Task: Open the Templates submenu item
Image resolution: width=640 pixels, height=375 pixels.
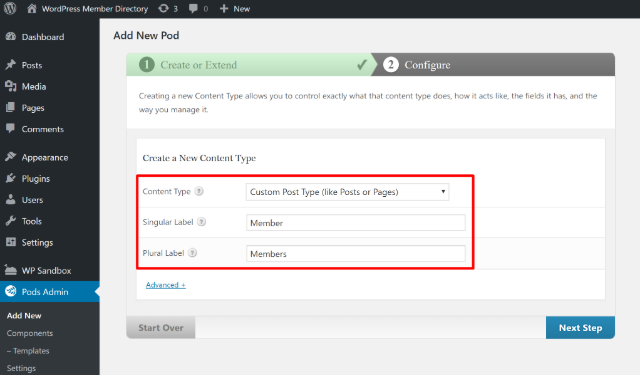Action: (28, 351)
